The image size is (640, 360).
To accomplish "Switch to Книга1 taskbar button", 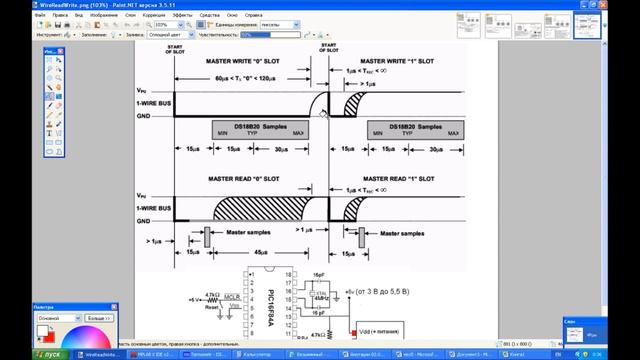I will click(x=525, y=354).
